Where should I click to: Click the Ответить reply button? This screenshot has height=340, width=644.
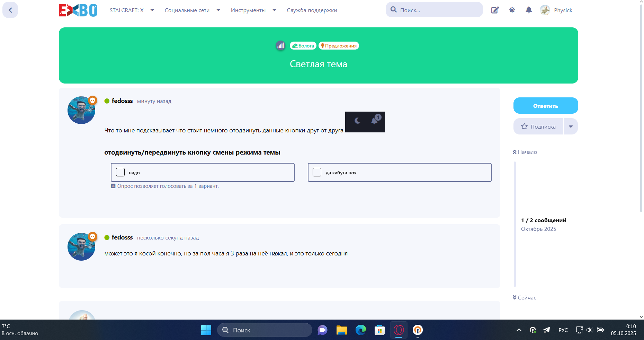545,106
